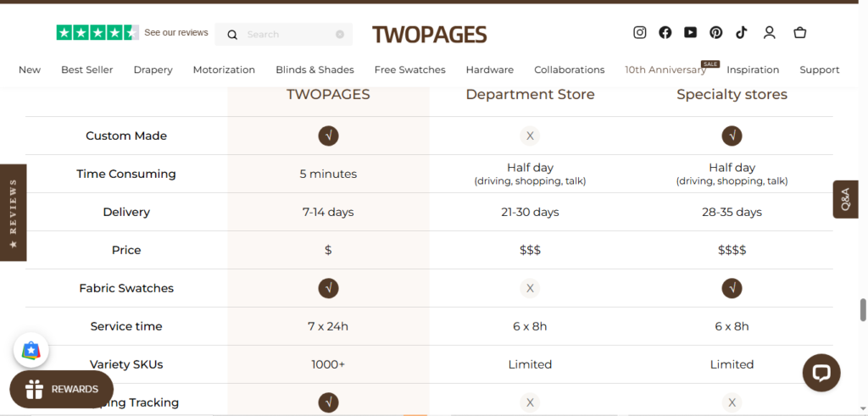
Task: Click the 1000+ SKUs cell
Action: [328, 364]
